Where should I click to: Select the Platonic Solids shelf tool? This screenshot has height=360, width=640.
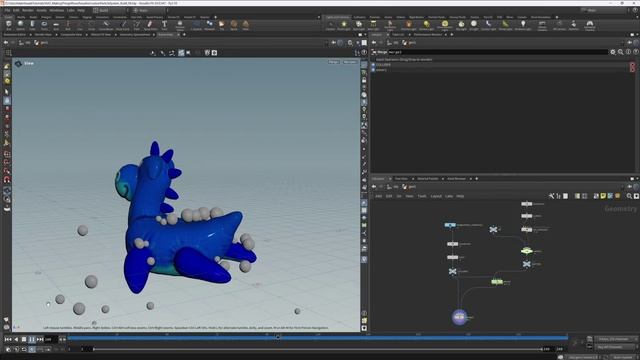[x=180, y=25]
